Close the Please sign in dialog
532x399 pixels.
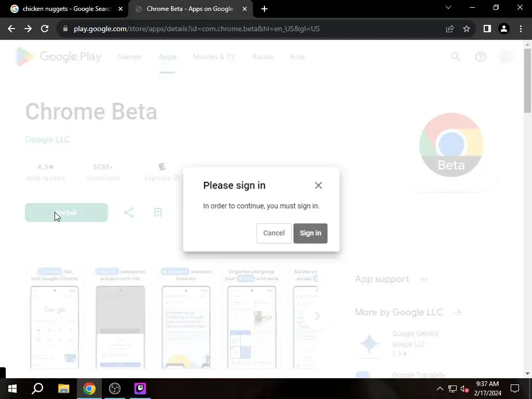point(318,185)
